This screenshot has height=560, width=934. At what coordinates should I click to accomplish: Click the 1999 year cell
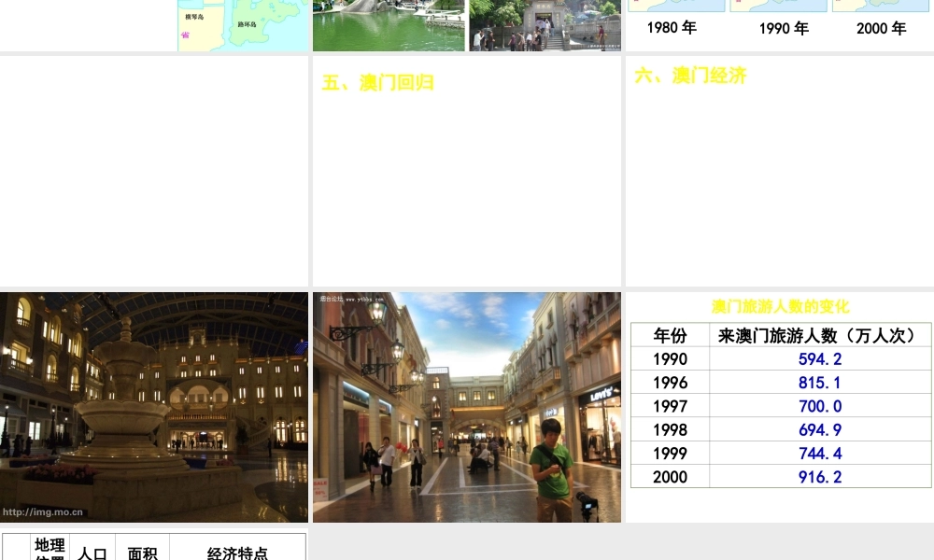(x=670, y=453)
